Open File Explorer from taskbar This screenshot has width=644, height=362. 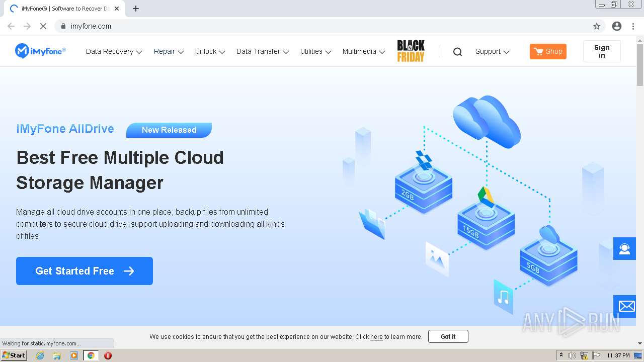coord(57,355)
